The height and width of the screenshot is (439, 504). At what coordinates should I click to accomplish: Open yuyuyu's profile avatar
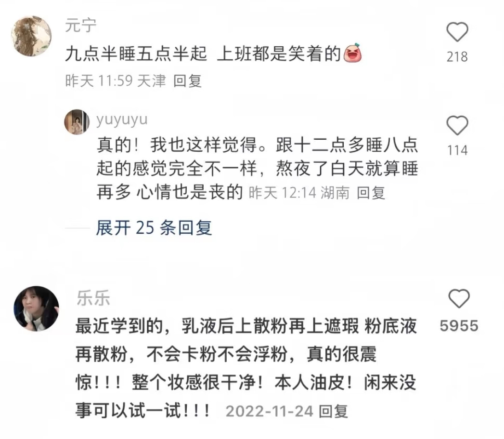(77, 121)
